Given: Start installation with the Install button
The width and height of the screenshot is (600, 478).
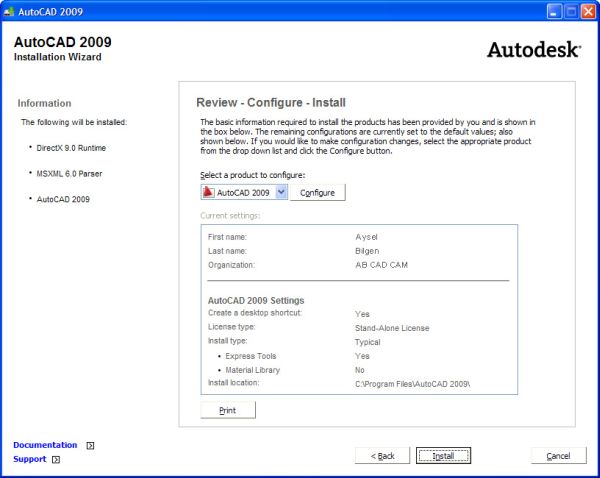Looking at the screenshot, I should pos(443,456).
